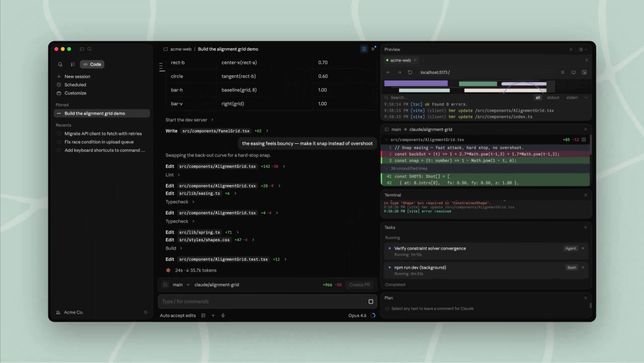Viewport: 644px width, 363px height.
Task: Expand the Build step
Action: (x=174, y=248)
